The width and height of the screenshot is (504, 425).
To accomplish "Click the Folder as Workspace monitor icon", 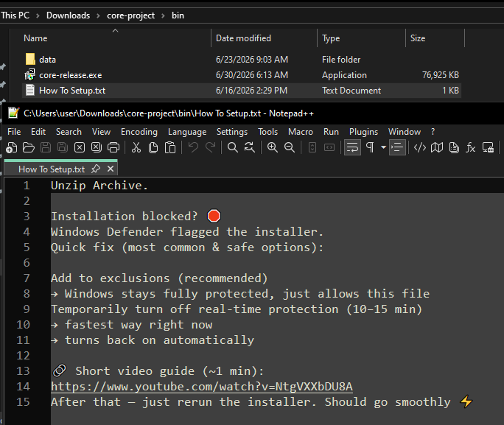I will 488,147.
